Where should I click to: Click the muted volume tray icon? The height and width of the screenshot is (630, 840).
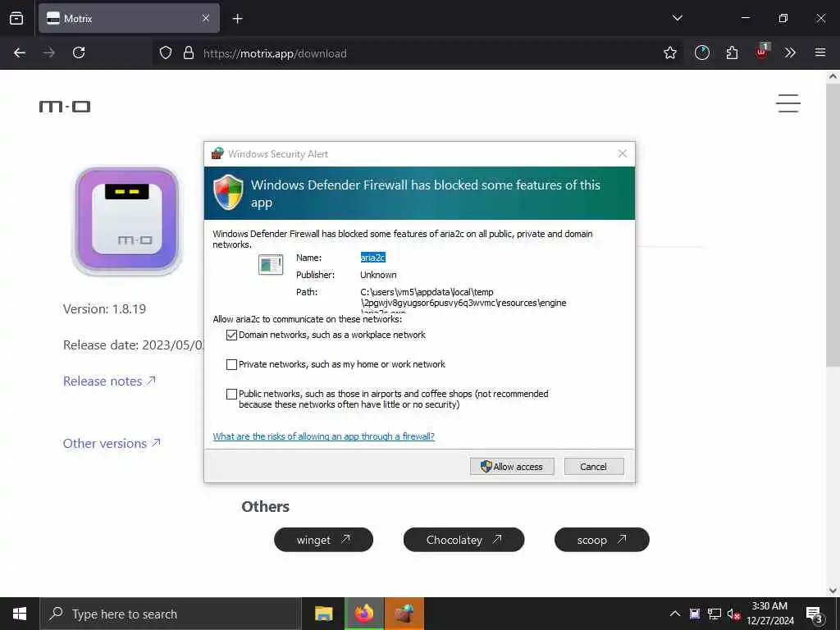(x=734, y=614)
